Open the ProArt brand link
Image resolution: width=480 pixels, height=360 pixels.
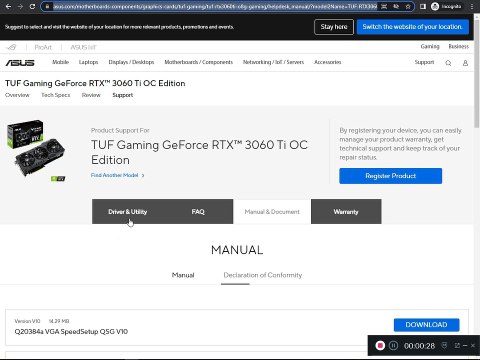[x=43, y=47]
